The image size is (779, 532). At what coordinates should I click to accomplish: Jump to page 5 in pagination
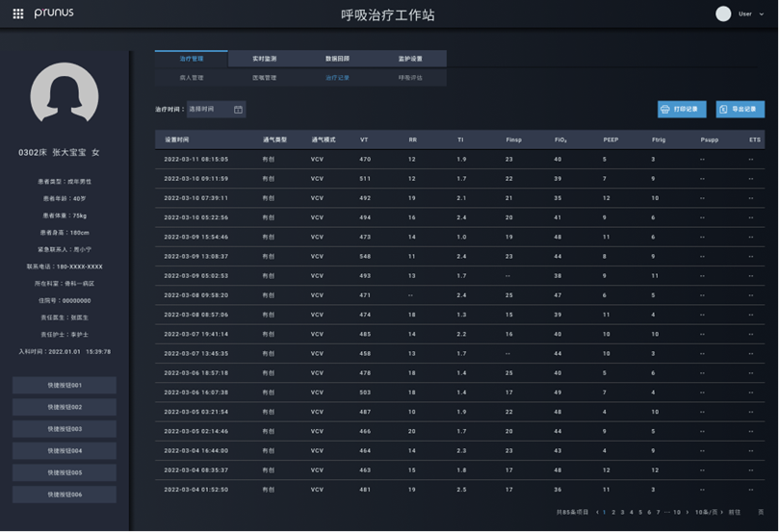[x=640, y=512]
